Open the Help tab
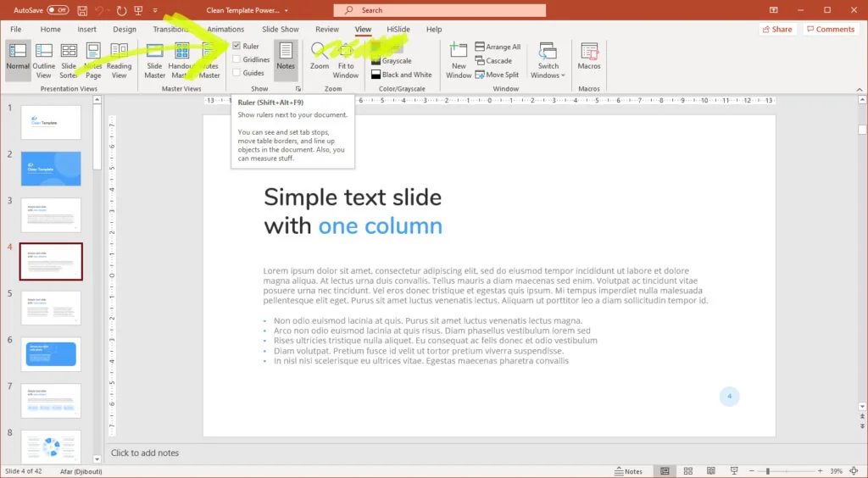The height and width of the screenshot is (478, 868). (434, 30)
